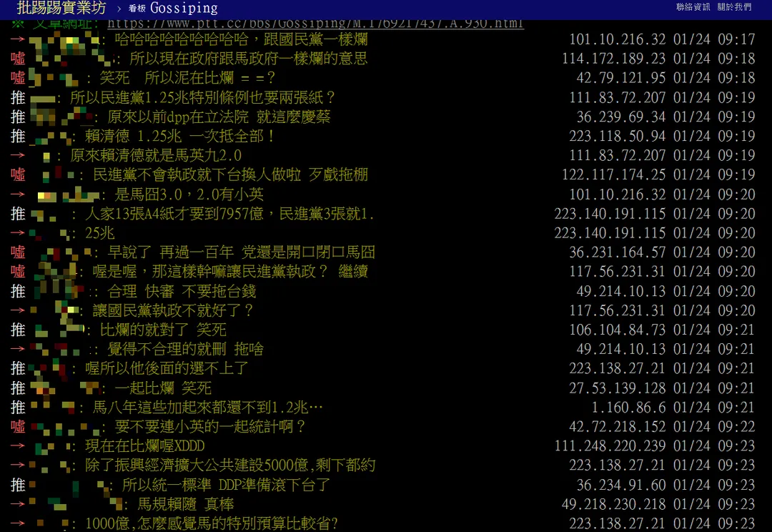Select comment '笑死 所以泥在比爛 = =?'
This screenshot has height=532, width=772.
(187, 78)
